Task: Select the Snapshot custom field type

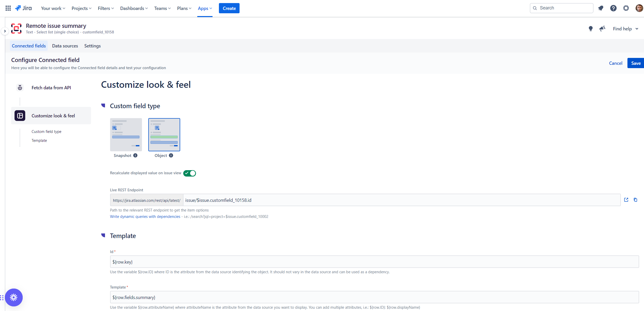Action: 126,134
